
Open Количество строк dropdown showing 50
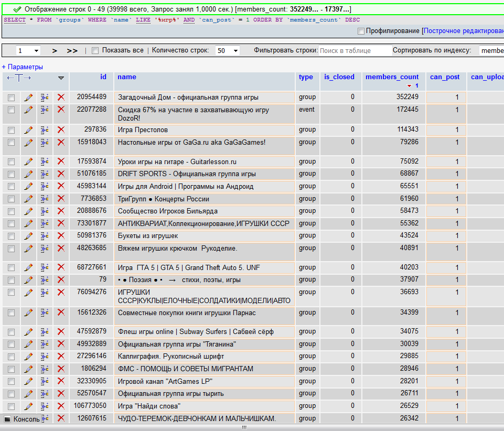point(227,51)
